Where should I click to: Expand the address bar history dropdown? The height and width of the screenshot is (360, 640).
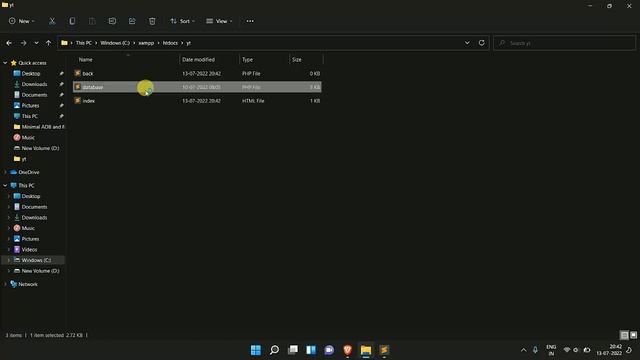[467, 43]
